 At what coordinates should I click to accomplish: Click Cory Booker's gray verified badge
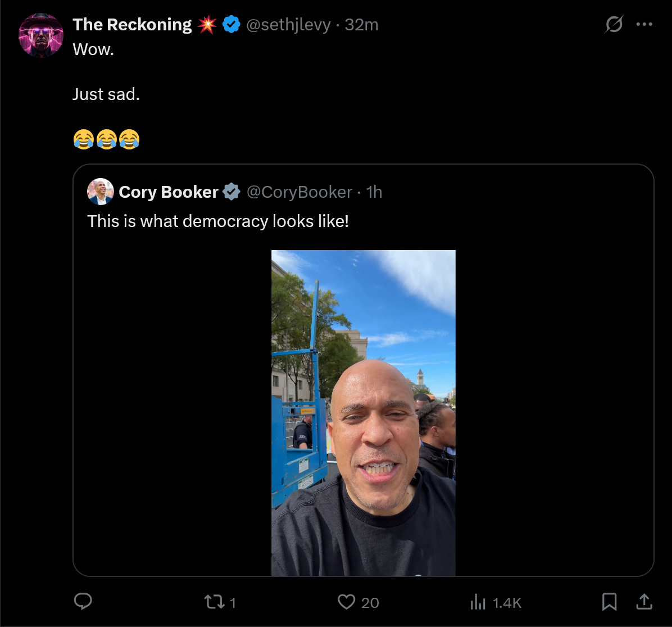click(231, 192)
